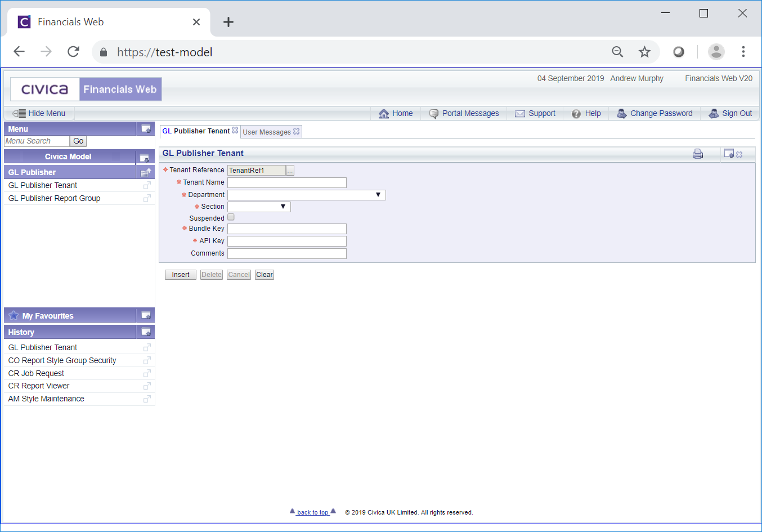The height and width of the screenshot is (532, 762).
Task: Click the Tenant Reference field
Action: [x=257, y=171]
